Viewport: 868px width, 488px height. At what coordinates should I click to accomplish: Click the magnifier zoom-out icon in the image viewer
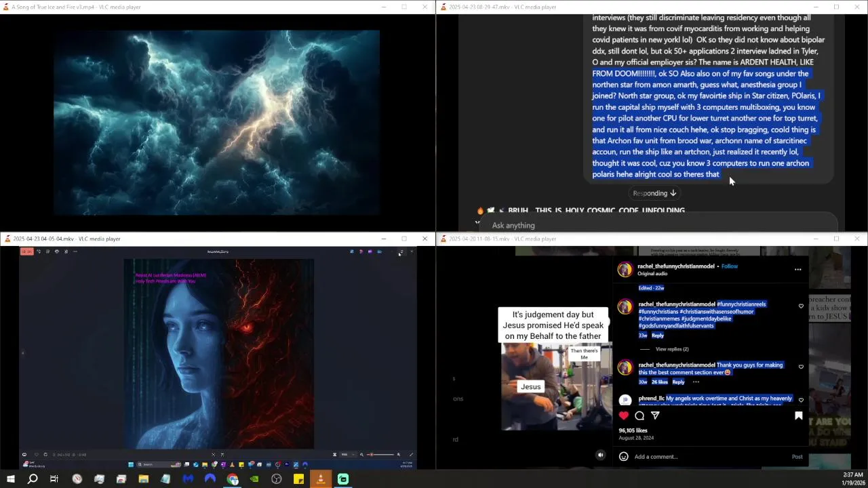coord(361,455)
